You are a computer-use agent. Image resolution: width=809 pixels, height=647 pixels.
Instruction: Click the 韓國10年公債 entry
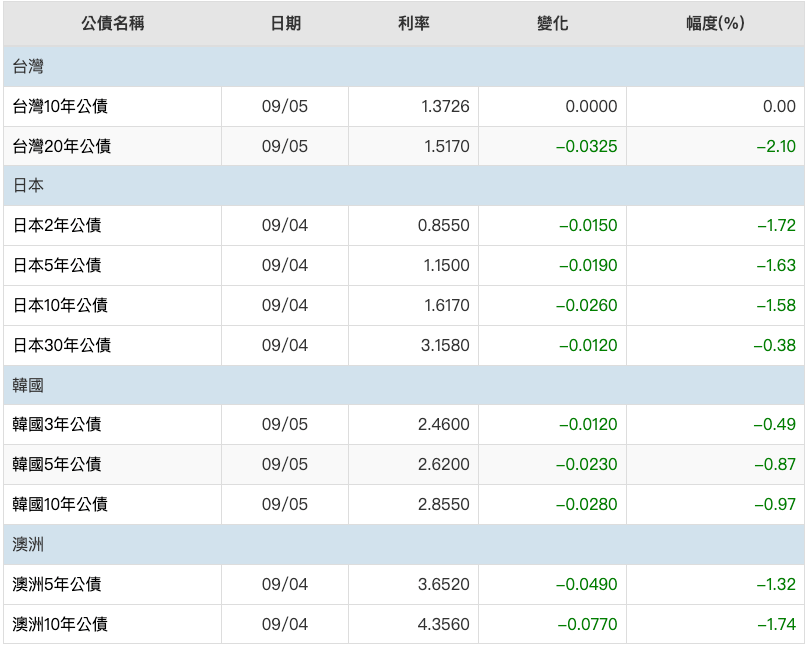pyautogui.click(x=61, y=505)
